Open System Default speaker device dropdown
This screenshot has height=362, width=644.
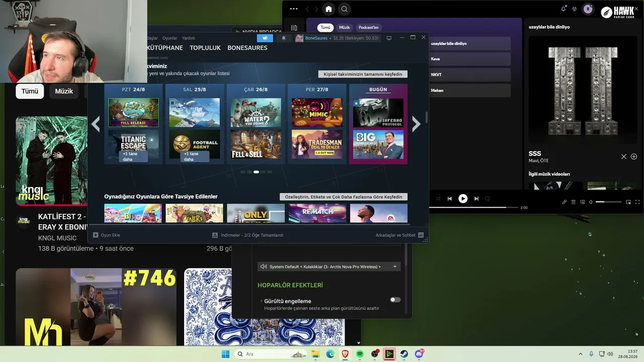329,266
